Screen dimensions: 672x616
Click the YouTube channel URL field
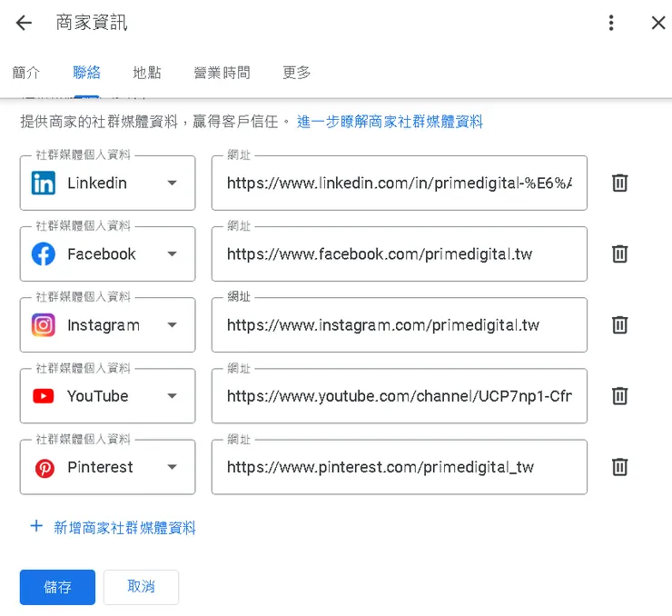pyautogui.click(x=400, y=395)
